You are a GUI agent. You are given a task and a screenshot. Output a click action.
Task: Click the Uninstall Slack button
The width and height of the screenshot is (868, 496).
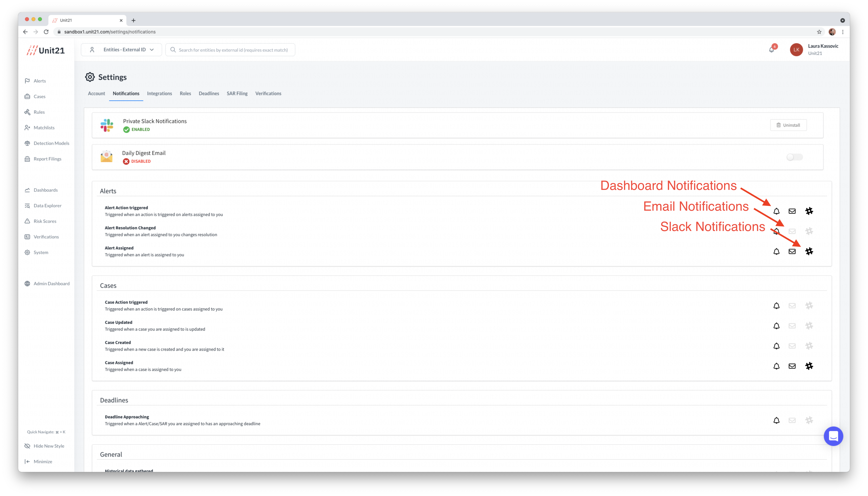tap(788, 125)
